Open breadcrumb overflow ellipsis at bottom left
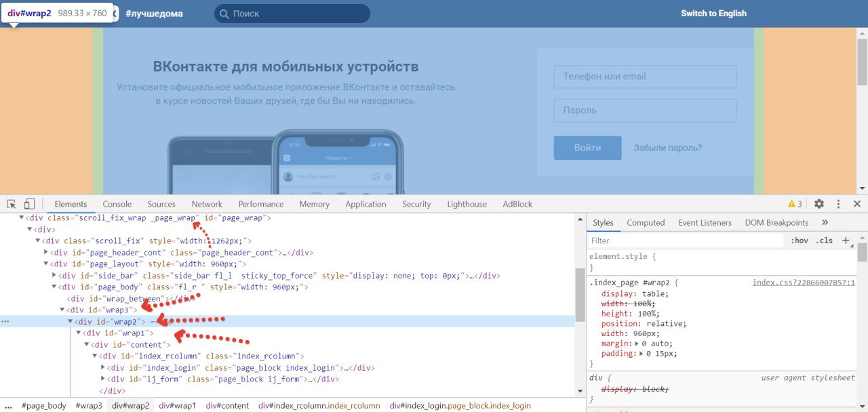 coord(8,406)
